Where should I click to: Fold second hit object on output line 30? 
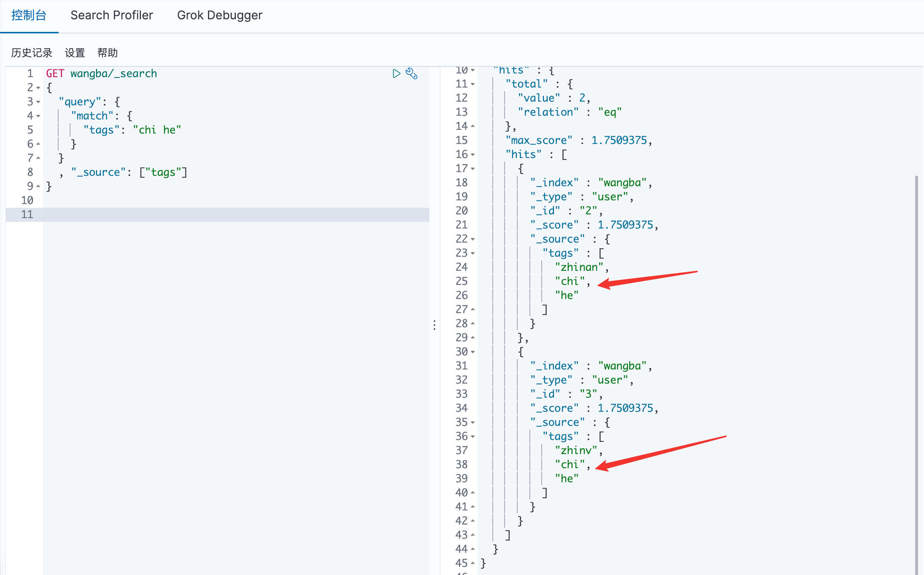(x=473, y=352)
